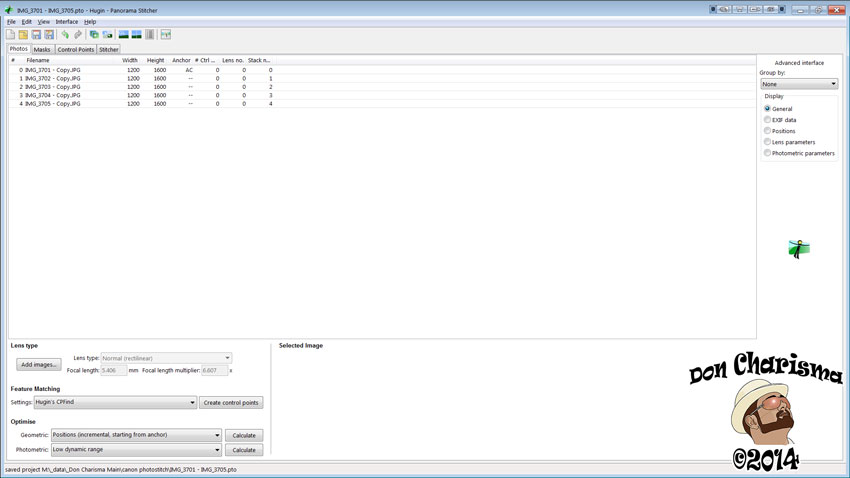This screenshot has height=478, width=850.
Task: Click the Create control points button
Action: pos(231,403)
